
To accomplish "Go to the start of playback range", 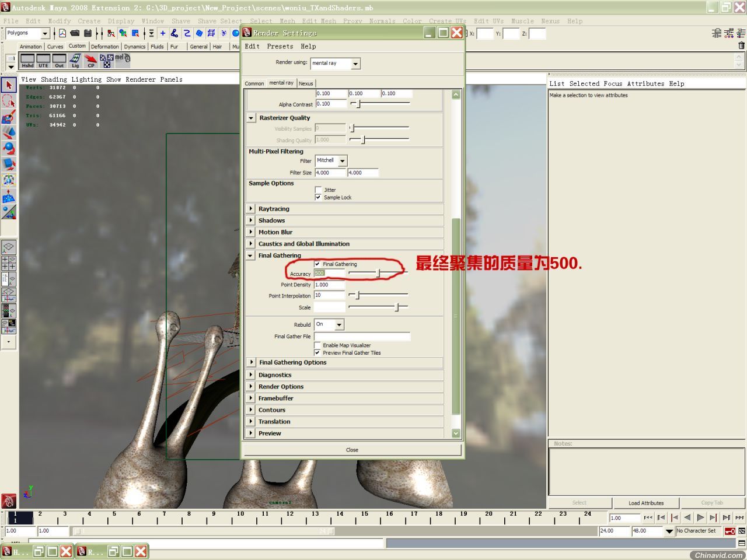I will pos(648,517).
